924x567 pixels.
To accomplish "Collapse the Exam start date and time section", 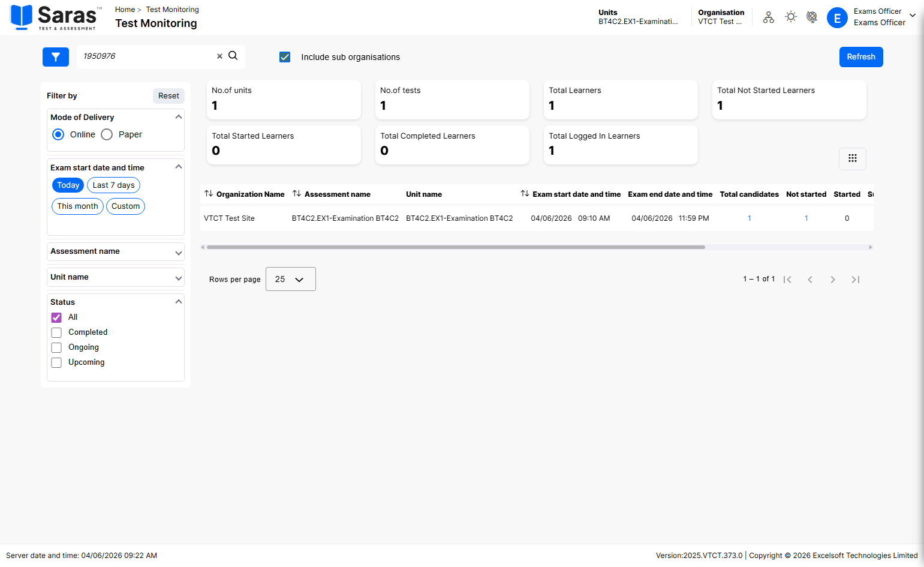I will (178, 167).
